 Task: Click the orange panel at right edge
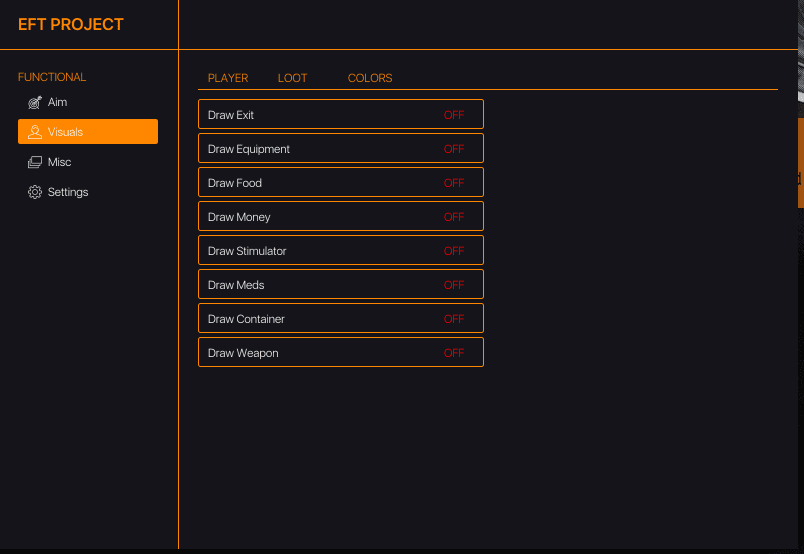(x=800, y=162)
